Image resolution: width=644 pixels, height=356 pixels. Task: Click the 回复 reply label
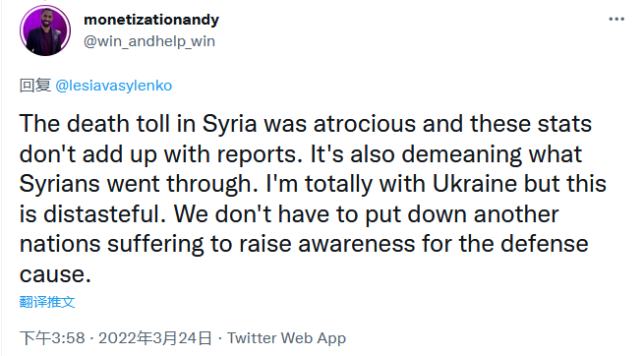tap(35, 86)
